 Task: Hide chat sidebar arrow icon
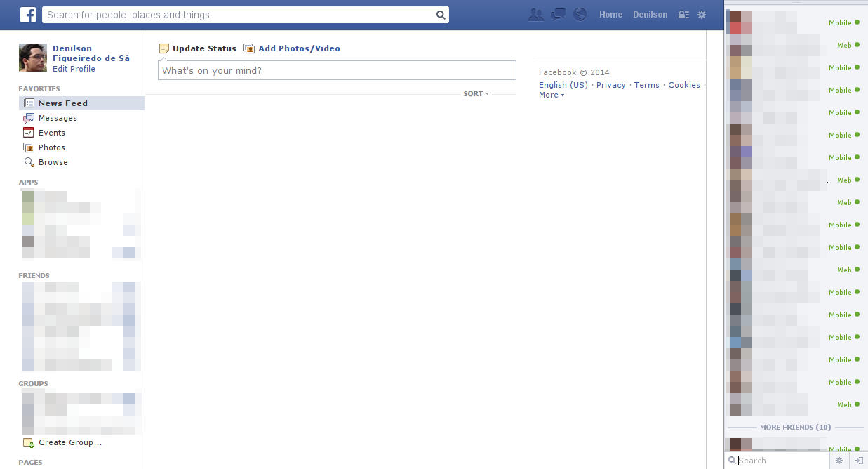(x=858, y=461)
